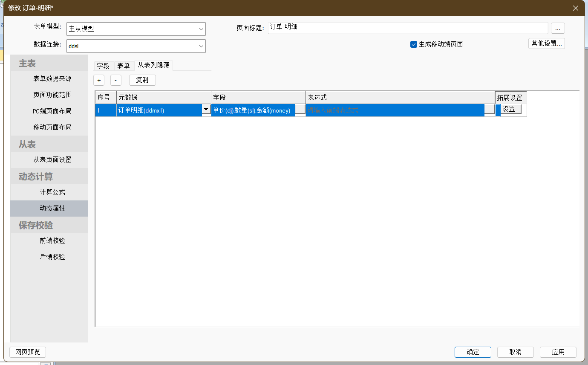Click 设置 button in 拓展设置 column
Viewport: 588px width, 365px height.
click(510, 109)
